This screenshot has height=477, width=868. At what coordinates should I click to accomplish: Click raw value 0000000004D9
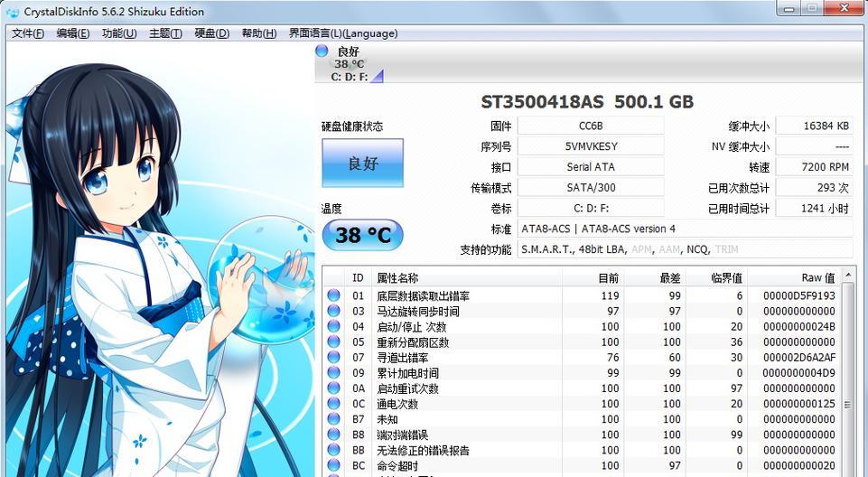tap(798, 373)
